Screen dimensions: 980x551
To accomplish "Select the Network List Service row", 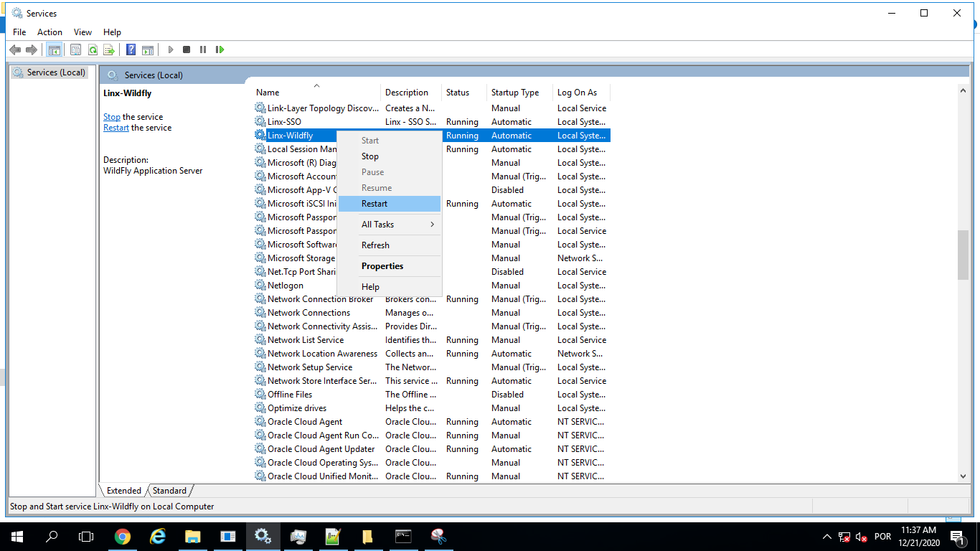I will (x=432, y=340).
